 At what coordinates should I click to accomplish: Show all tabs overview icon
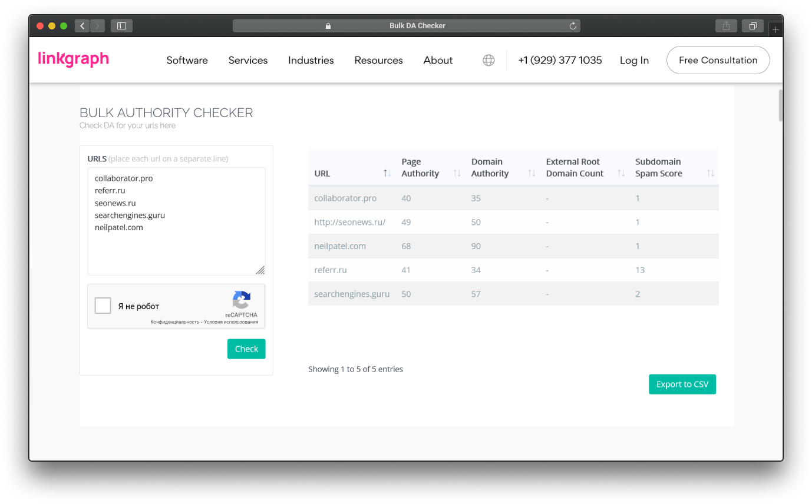coord(752,26)
